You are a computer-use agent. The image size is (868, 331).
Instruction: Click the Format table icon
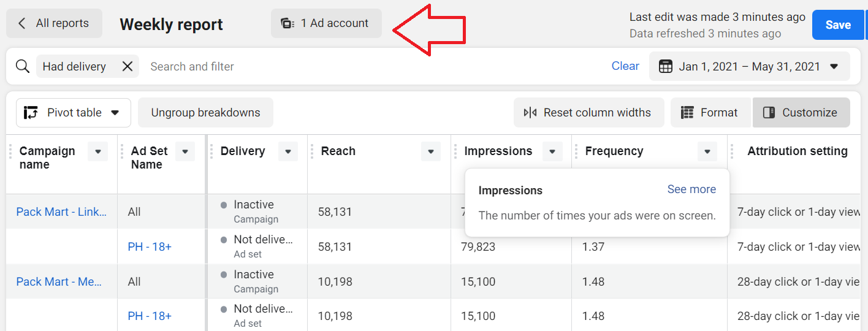687,113
